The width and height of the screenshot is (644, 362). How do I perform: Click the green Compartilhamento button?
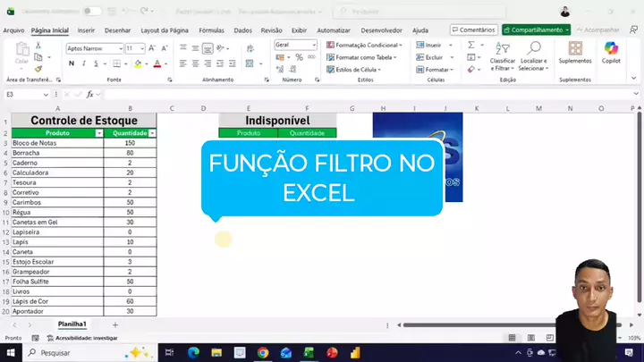tap(535, 29)
